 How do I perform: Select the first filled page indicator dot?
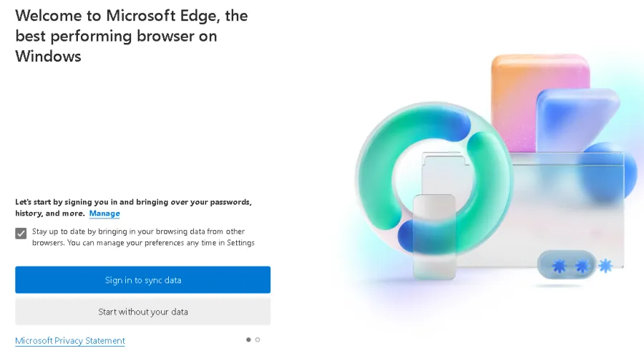(x=248, y=340)
